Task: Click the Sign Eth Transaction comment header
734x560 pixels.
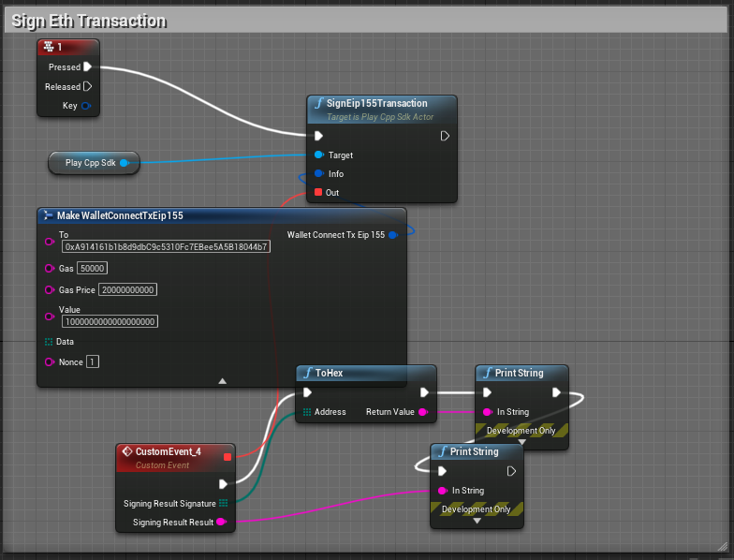Action: (x=89, y=21)
